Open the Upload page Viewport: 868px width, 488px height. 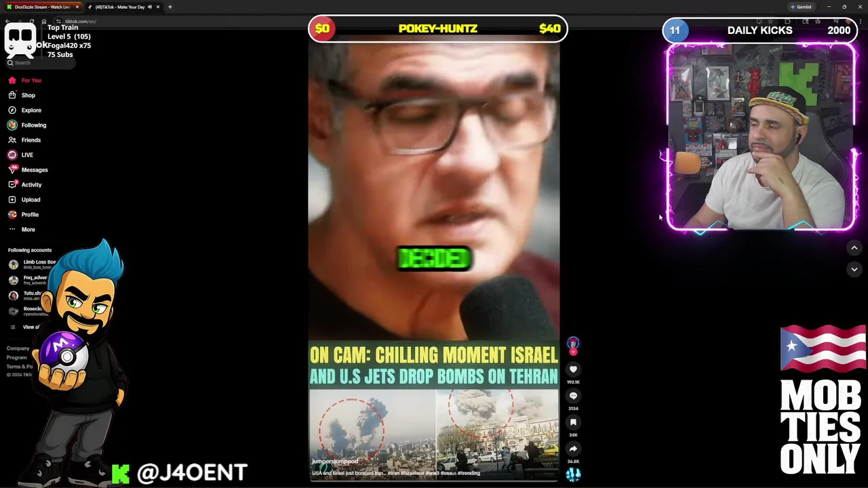click(x=24, y=199)
